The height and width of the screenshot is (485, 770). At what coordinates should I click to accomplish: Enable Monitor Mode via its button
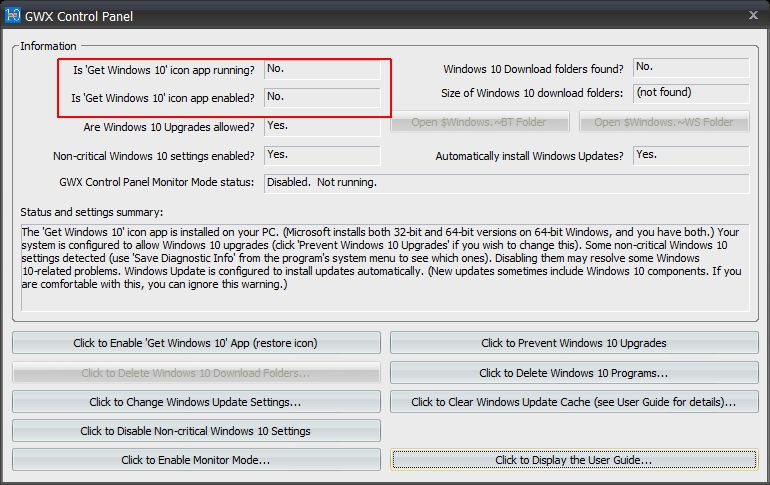click(x=196, y=460)
